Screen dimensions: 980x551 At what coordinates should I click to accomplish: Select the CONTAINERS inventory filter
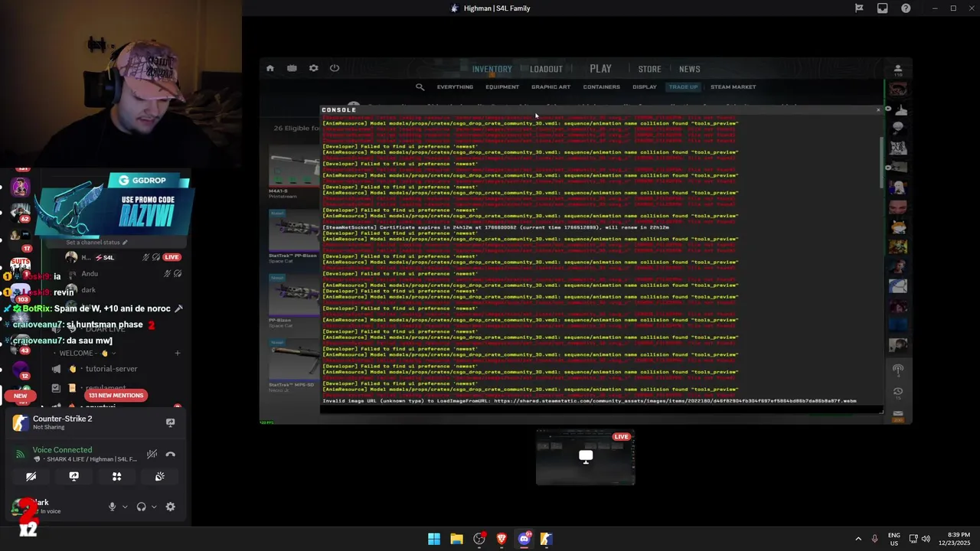click(601, 87)
